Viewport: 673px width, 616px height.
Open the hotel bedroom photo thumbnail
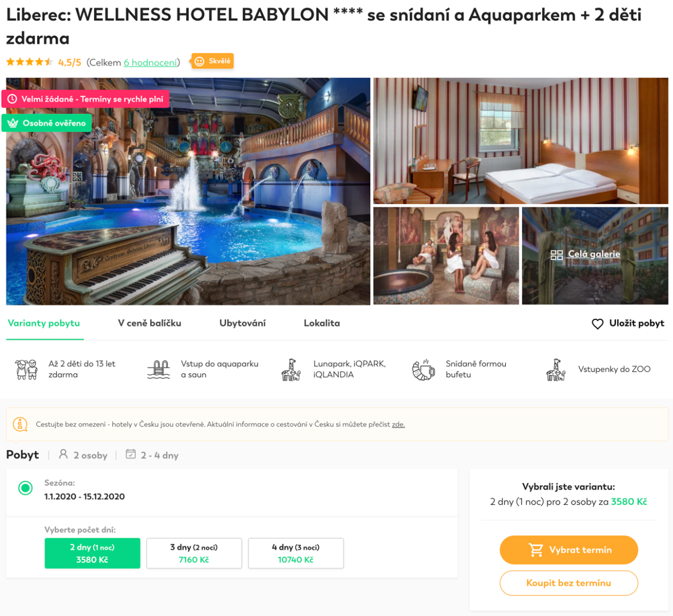point(521,141)
